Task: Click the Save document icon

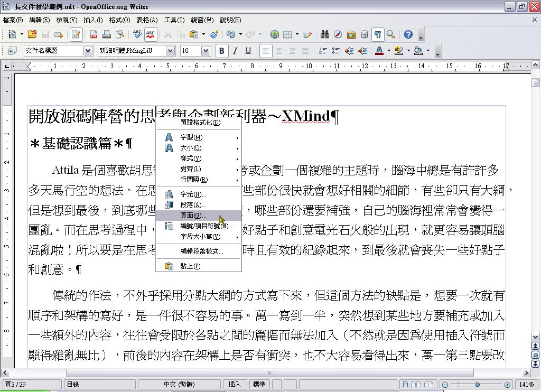Action: click(x=45, y=34)
